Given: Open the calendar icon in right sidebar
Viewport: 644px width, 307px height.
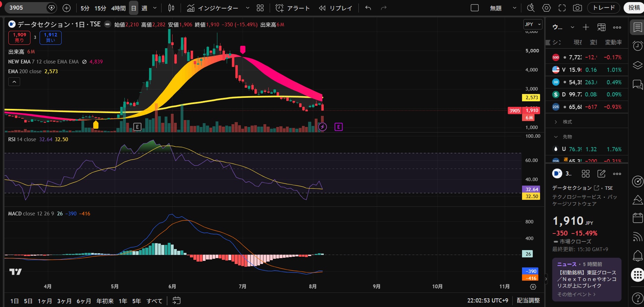Looking at the screenshot, I should pyautogui.click(x=638, y=218).
